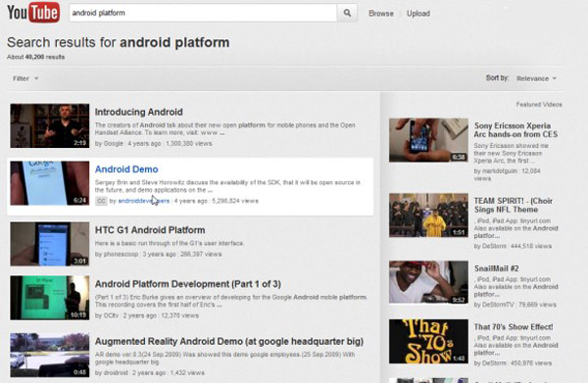588x383 pixels.
Task: Open the androiddevelopers channel link
Action: [x=144, y=201]
